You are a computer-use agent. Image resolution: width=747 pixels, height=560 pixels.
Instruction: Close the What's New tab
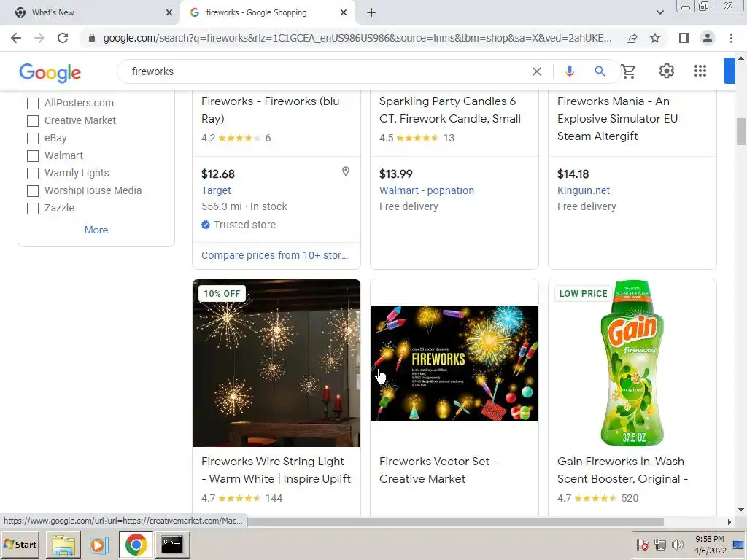pos(169,12)
